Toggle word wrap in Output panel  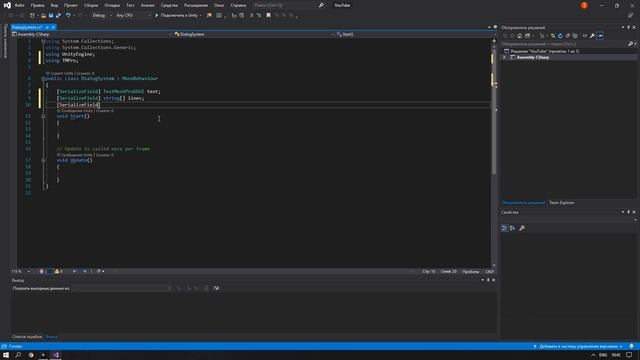coord(216,288)
